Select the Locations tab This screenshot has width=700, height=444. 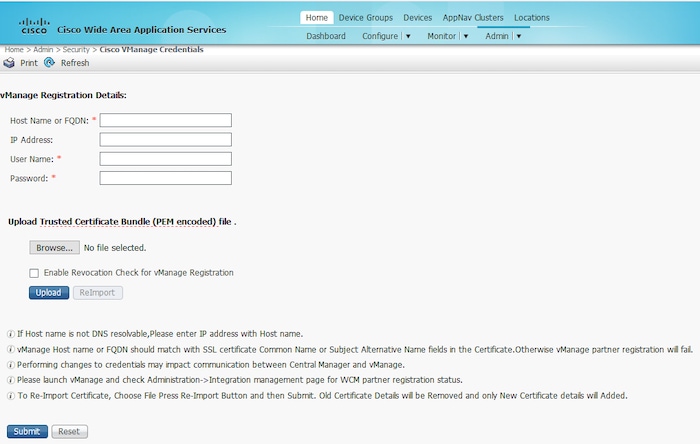coord(532,17)
